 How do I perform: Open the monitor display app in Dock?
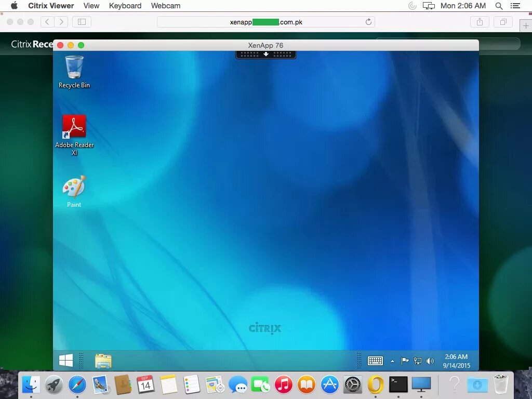(x=421, y=384)
